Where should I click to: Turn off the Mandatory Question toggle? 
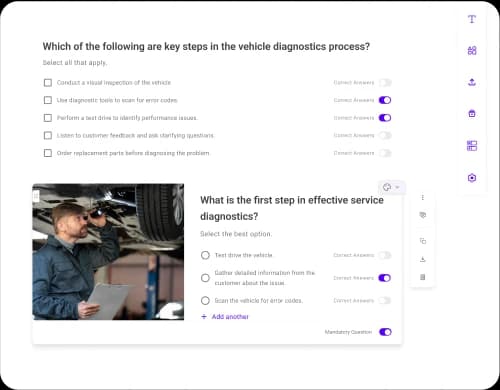385,332
